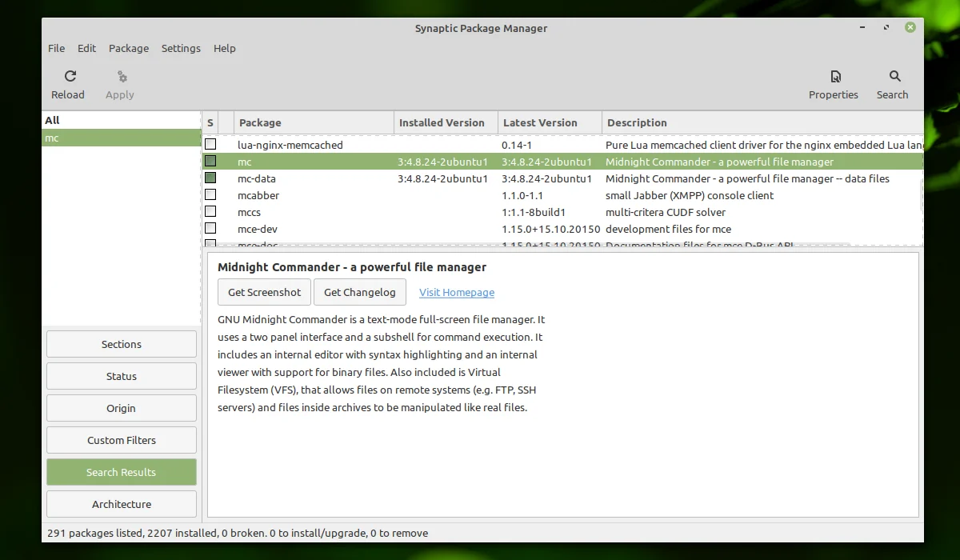Screen dimensions: 960x560
Task: Sort by the S status column header
Action: tap(210, 122)
